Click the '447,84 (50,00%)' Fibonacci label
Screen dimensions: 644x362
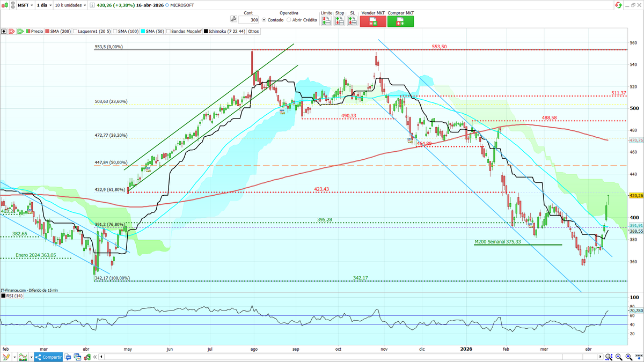click(x=111, y=162)
